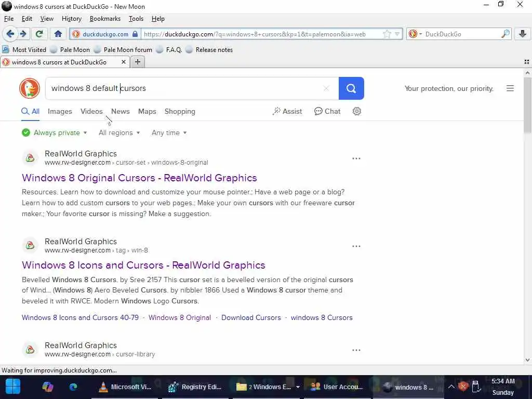532x399 pixels.
Task: Open the Tools menu
Action: (136, 19)
